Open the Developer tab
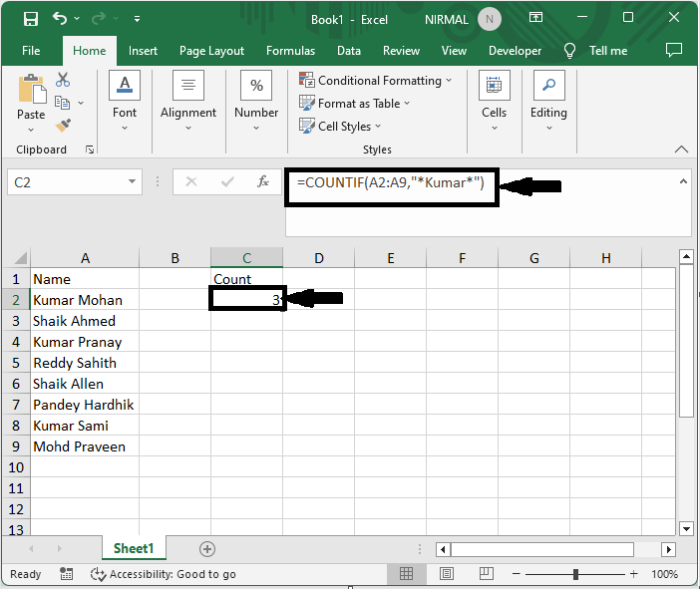 tap(515, 51)
